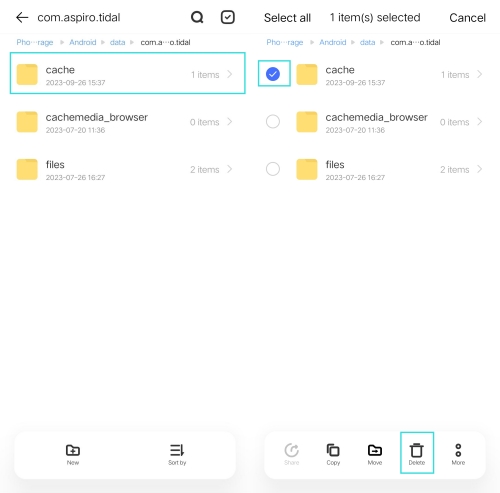Image resolution: width=500 pixels, height=493 pixels.
Task: Create a new folder with New icon
Action: click(x=73, y=455)
